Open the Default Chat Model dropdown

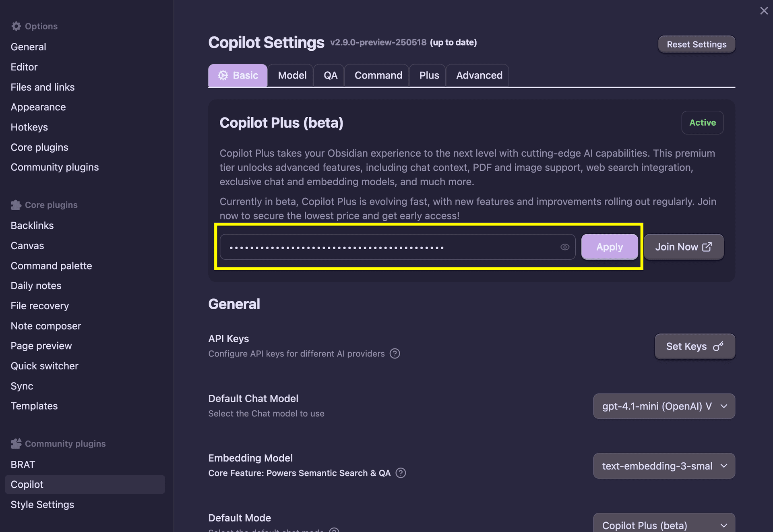(x=663, y=406)
